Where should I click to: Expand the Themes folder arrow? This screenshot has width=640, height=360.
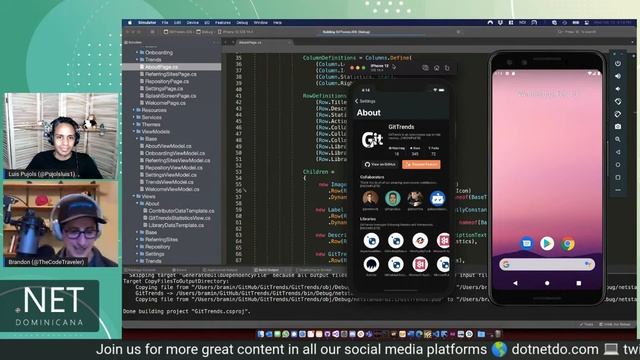tap(134, 124)
